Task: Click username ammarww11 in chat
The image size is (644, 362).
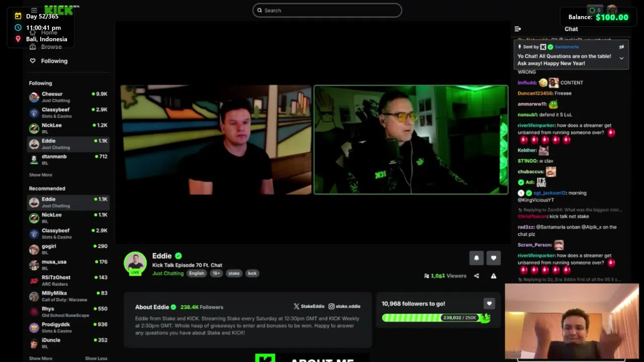Action: (532, 105)
